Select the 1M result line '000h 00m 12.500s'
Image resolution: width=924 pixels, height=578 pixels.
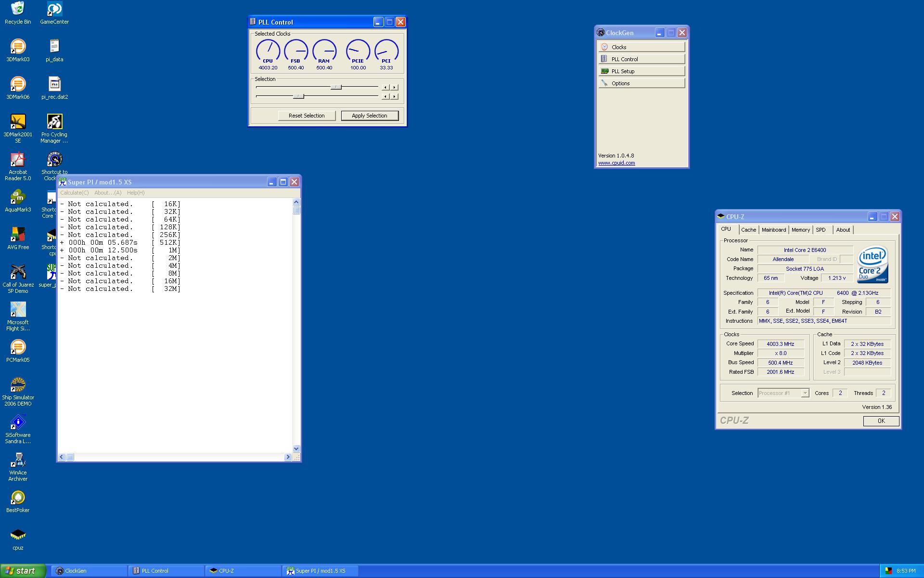tap(120, 250)
